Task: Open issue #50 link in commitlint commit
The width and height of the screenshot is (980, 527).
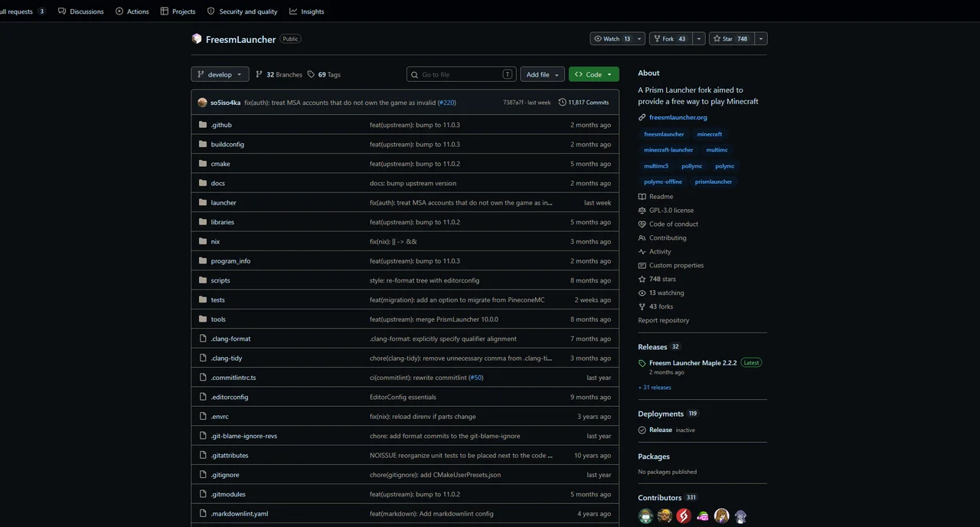Action: [x=475, y=378]
